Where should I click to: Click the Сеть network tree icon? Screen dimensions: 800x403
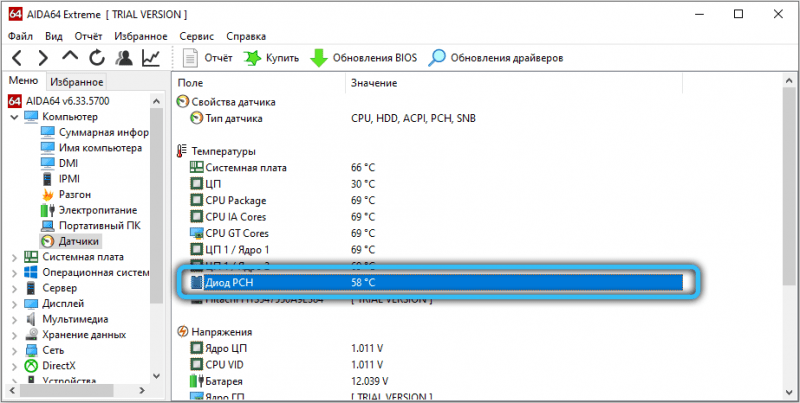(x=31, y=350)
